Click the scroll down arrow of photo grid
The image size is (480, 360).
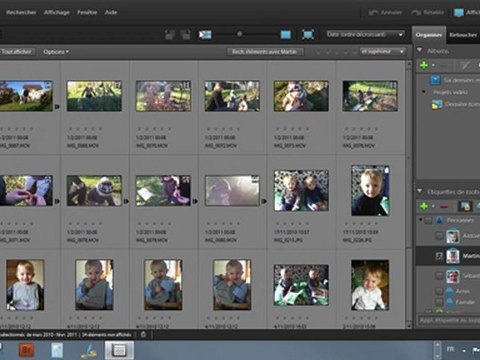pyautogui.click(x=409, y=325)
